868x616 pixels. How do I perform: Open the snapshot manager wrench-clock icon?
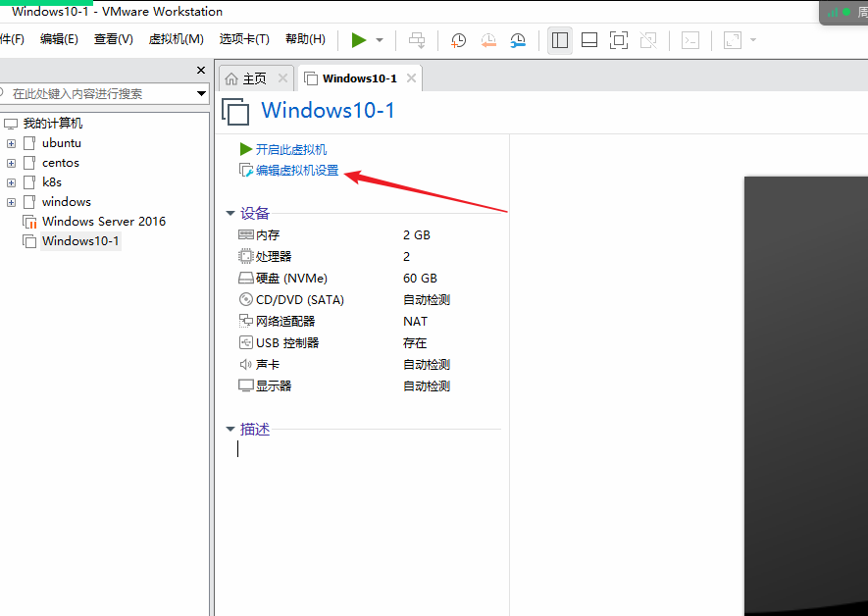(518, 40)
